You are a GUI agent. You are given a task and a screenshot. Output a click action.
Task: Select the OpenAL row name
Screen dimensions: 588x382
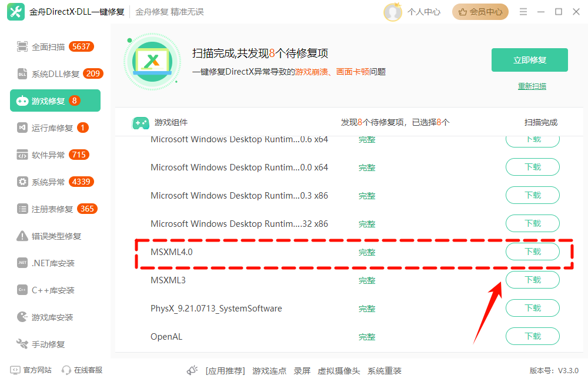pos(166,337)
